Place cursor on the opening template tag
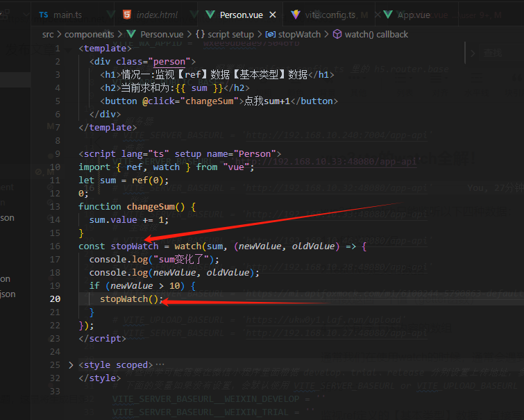The height and width of the screenshot is (420, 524). tap(105, 49)
